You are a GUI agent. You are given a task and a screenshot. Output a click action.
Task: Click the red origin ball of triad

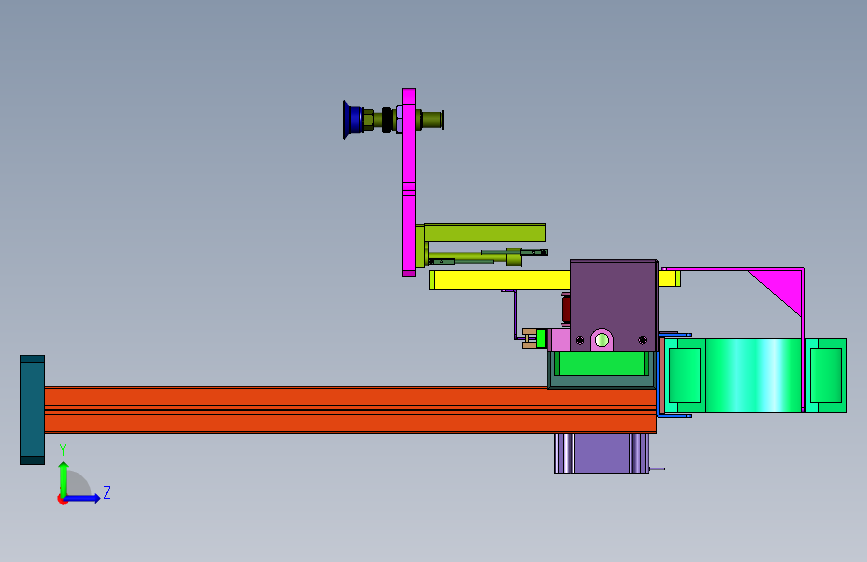click(62, 499)
